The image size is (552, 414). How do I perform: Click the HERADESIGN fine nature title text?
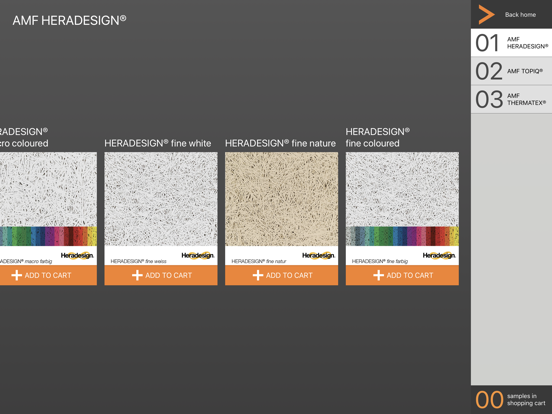tap(281, 143)
